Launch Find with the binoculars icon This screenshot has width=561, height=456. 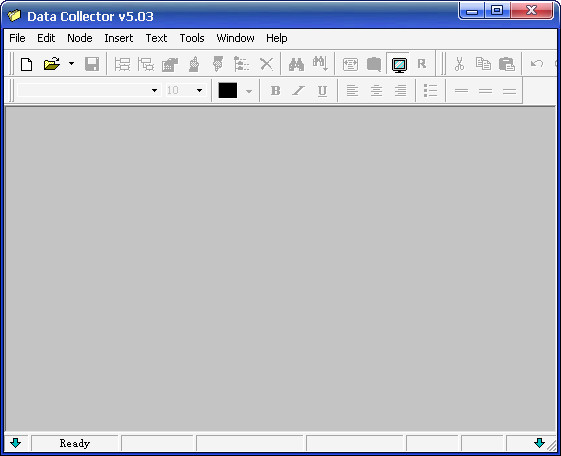(x=296, y=64)
